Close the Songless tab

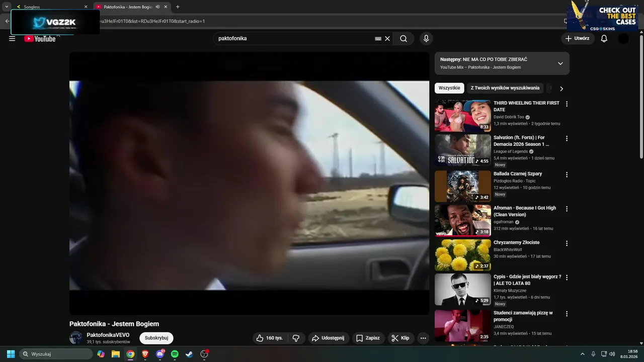tap(86, 7)
